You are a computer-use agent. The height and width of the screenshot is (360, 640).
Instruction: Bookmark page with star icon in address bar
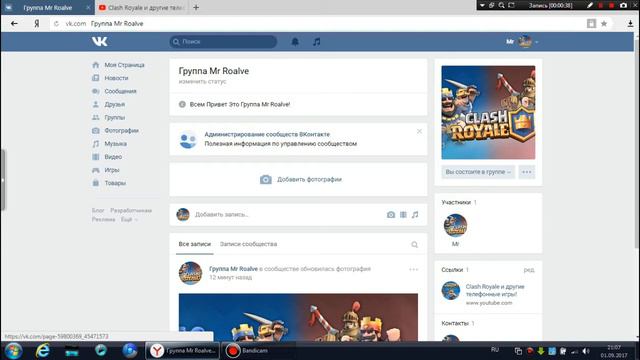click(604, 24)
